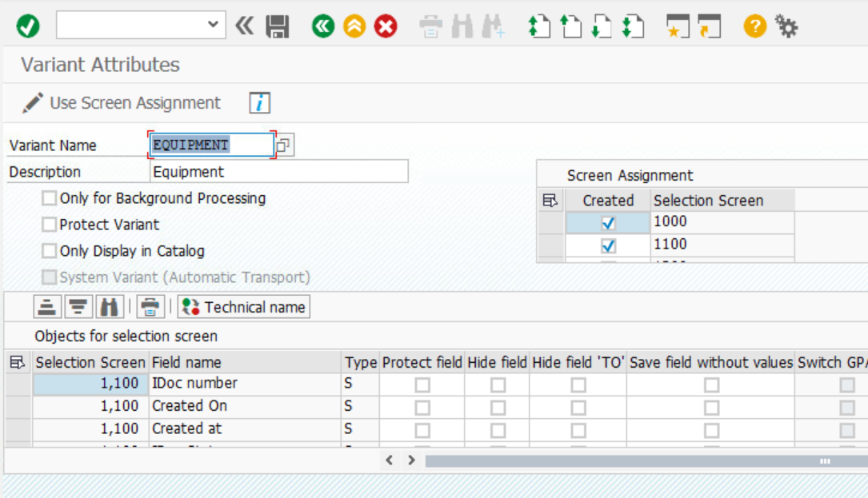Click the Field name column header

tap(245, 362)
